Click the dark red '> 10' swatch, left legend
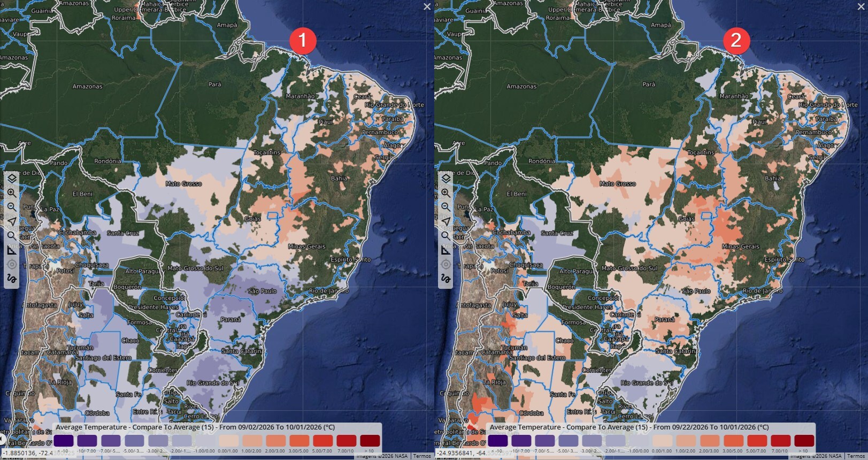 (370, 441)
